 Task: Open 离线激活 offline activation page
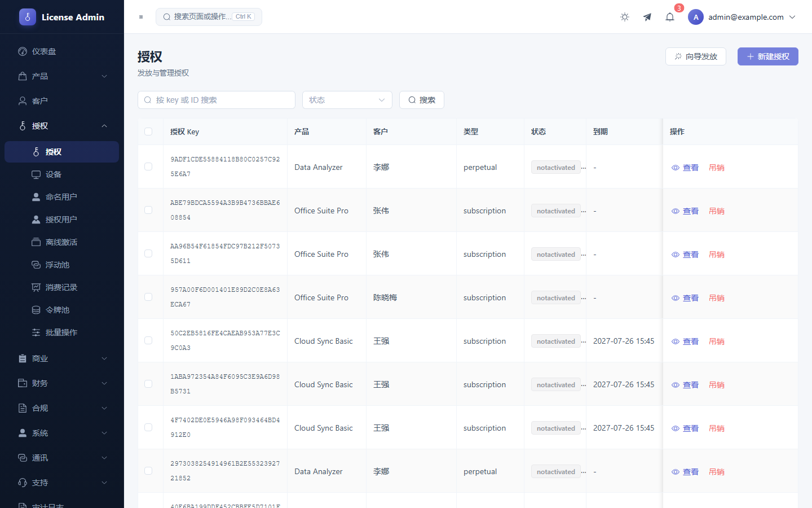tap(62, 242)
